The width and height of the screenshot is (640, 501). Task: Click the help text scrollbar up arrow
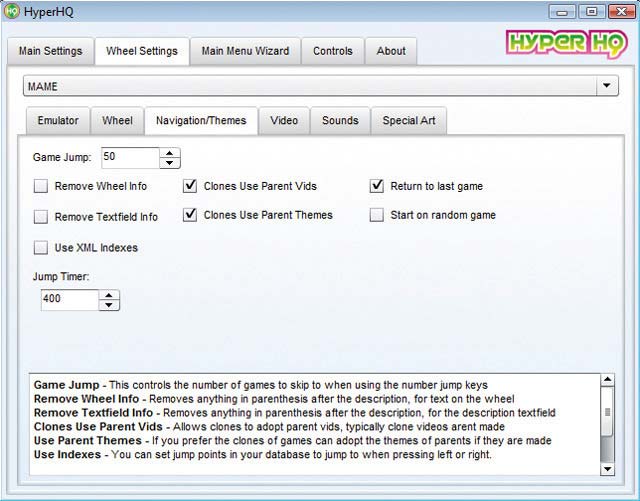click(x=607, y=380)
